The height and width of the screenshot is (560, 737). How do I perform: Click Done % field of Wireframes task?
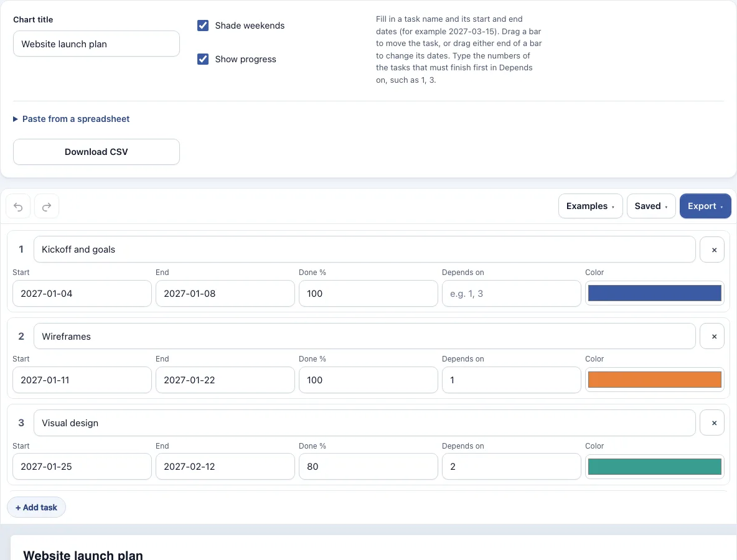pyautogui.click(x=368, y=380)
